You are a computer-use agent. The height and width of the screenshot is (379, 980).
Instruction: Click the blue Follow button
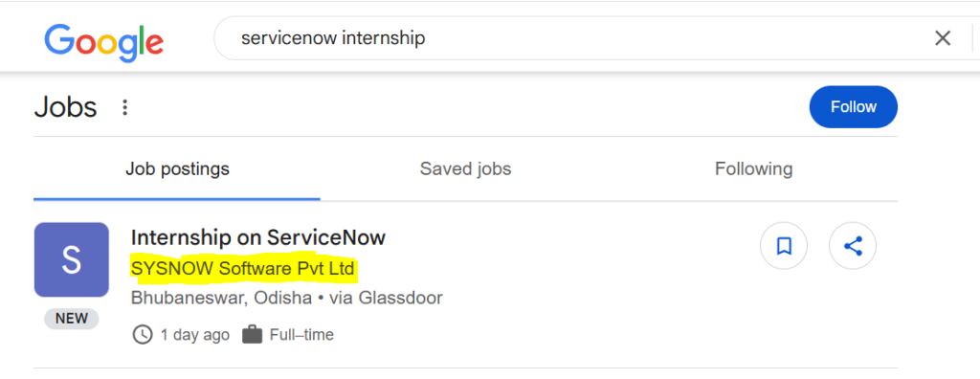point(853,107)
